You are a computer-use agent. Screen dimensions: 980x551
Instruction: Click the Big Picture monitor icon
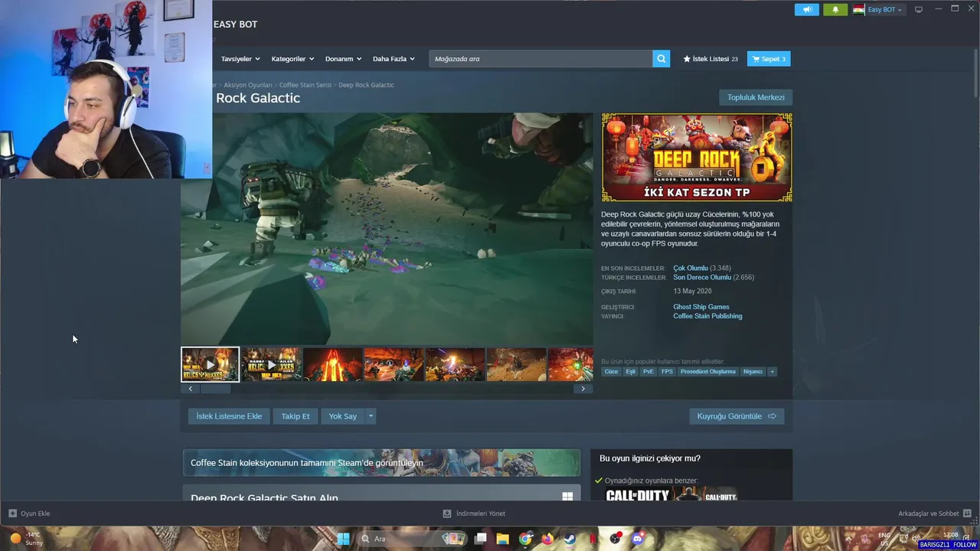(919, 9)
